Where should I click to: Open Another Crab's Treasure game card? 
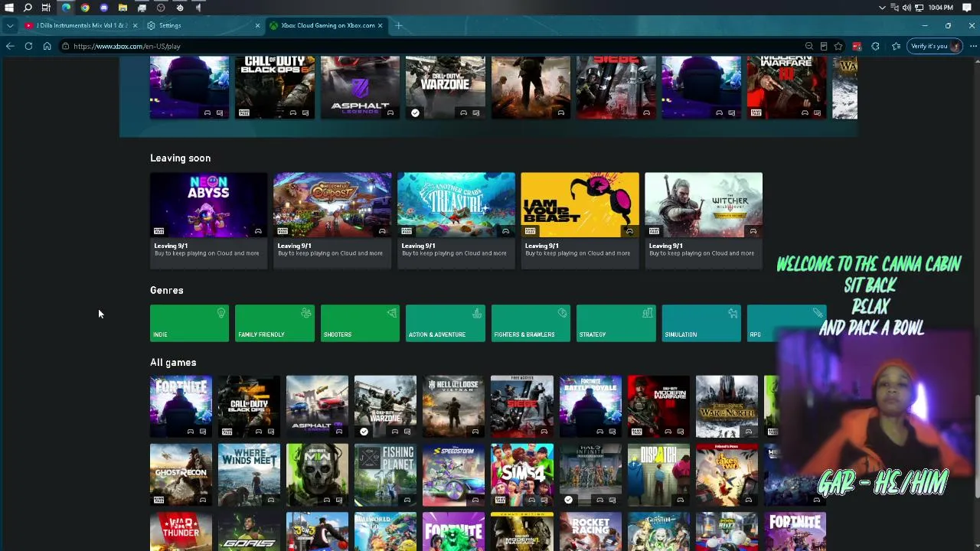click(x=456, y=220)
